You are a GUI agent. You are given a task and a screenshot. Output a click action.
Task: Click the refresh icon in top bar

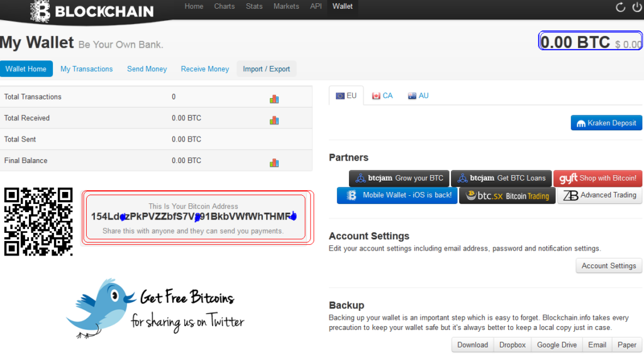pos(620,8)
